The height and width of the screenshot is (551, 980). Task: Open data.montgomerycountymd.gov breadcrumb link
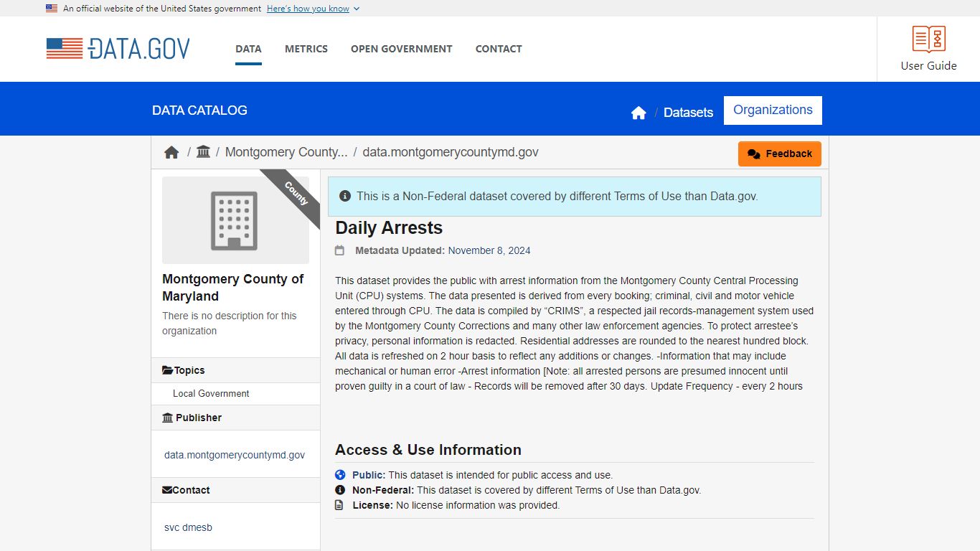pos(451,152)
